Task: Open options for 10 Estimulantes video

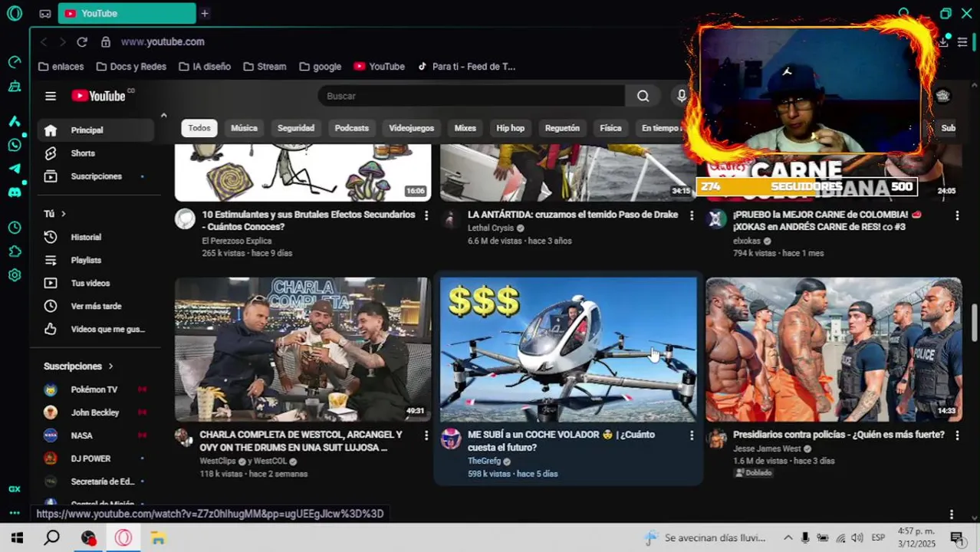Action: [426, 215]
